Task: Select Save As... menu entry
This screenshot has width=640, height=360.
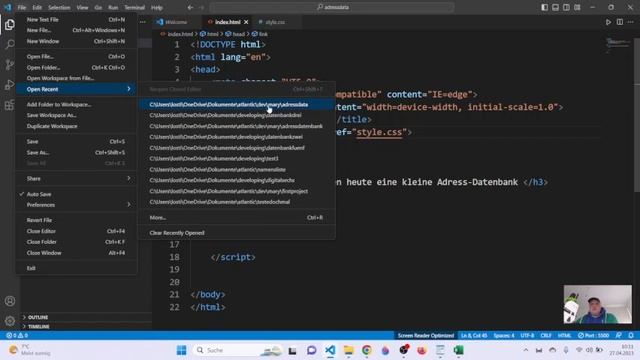Action: [76, 153]
